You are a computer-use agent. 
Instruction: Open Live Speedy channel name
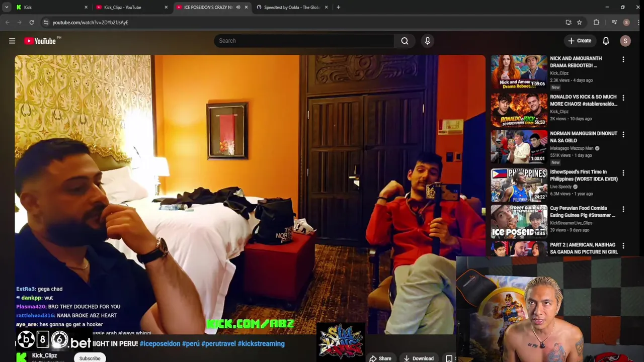point(560,187)
